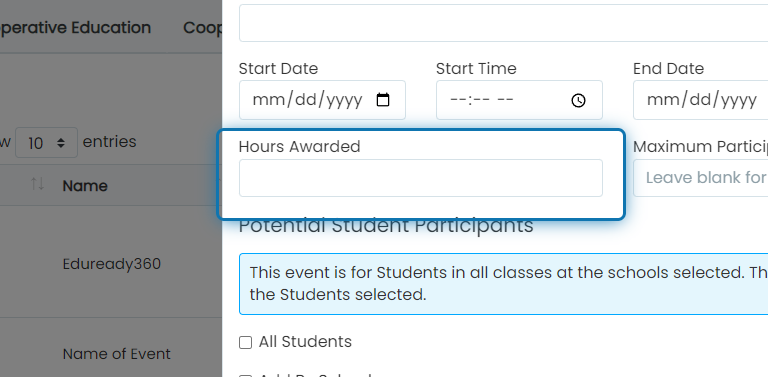Focus the End Date field
768x377 pixels.
[x=700, y=100]
